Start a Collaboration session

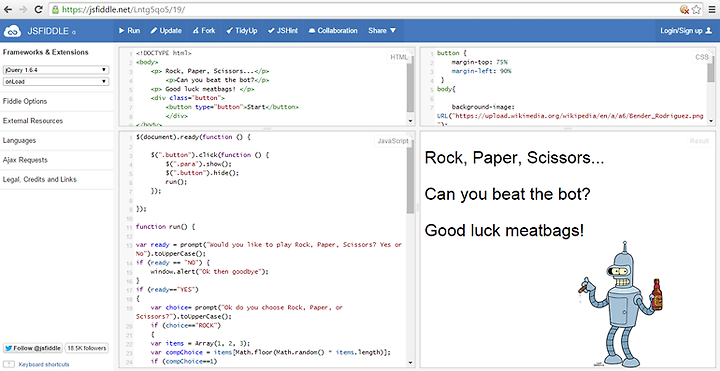click(332, 31)
